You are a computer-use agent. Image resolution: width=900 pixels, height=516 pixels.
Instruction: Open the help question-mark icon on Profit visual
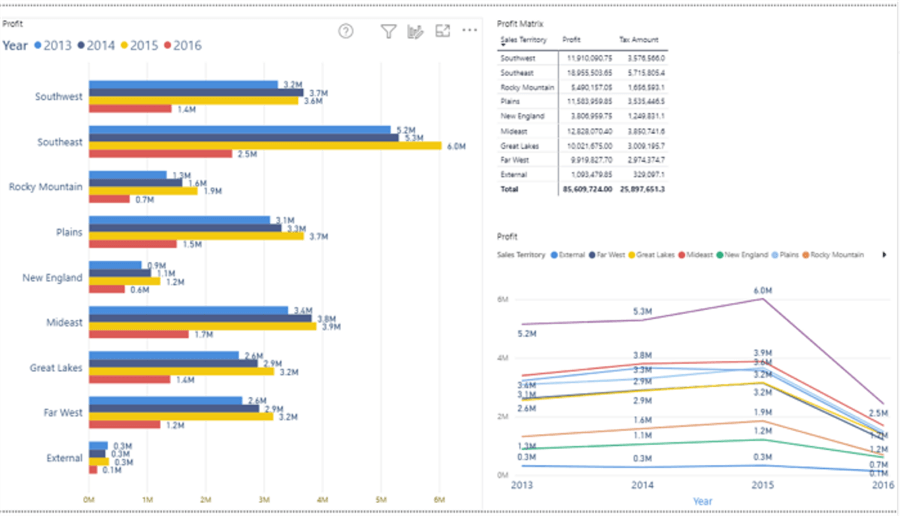[346, 31]
